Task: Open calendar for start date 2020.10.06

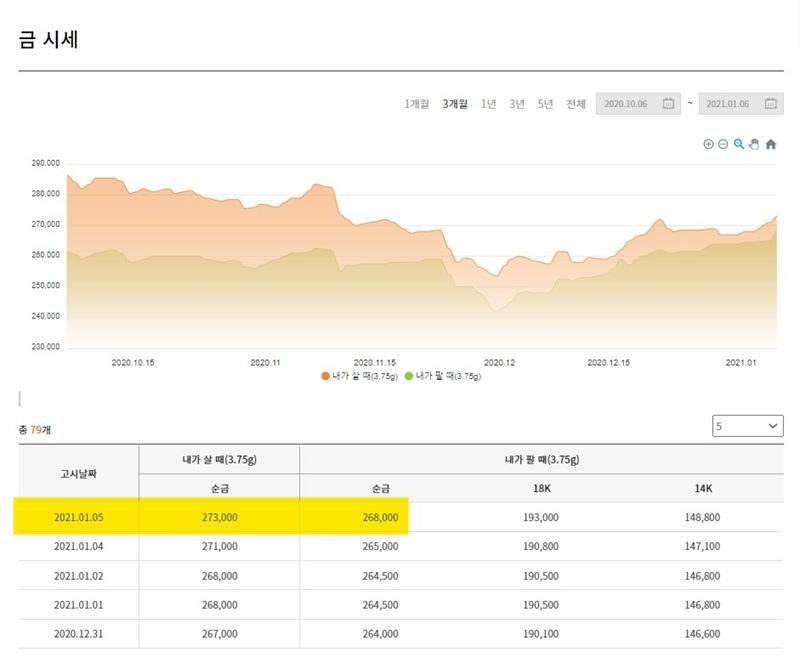Action: pos(668,104)
